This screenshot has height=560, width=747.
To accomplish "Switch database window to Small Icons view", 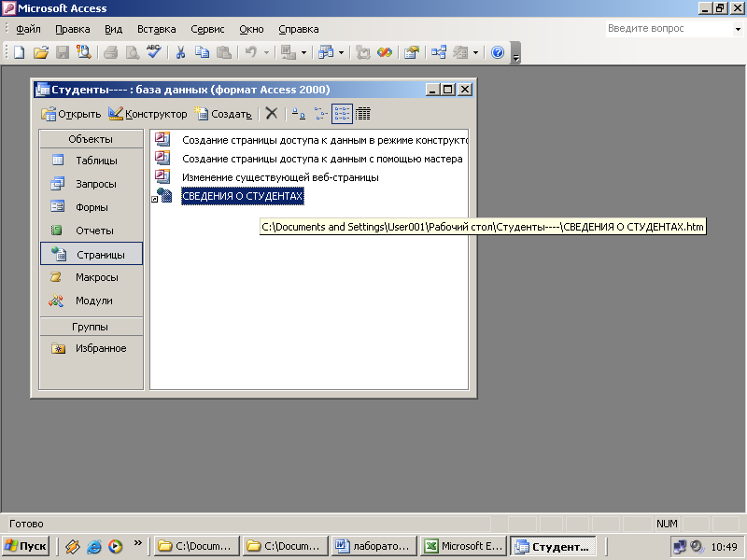I will tap(320, 113).
